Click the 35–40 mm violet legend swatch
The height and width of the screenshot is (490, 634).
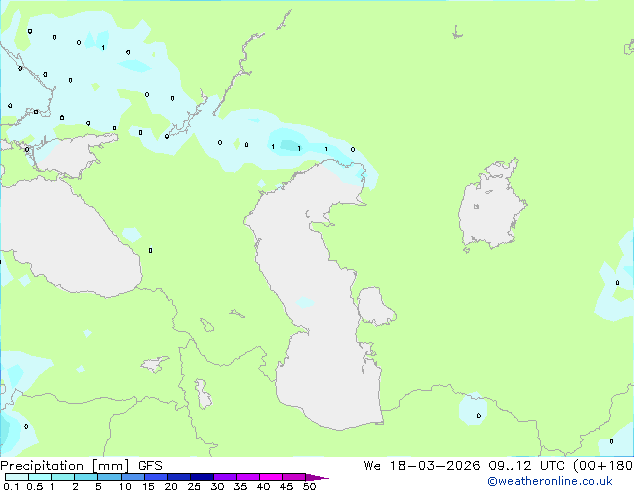point(248,477)
